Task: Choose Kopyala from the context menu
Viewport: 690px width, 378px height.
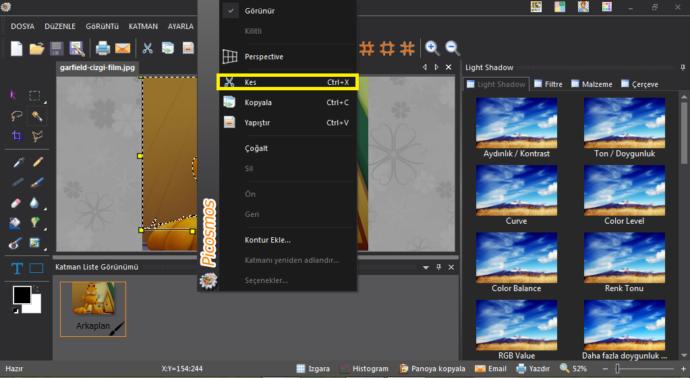Action: click(x=288, y=102)
